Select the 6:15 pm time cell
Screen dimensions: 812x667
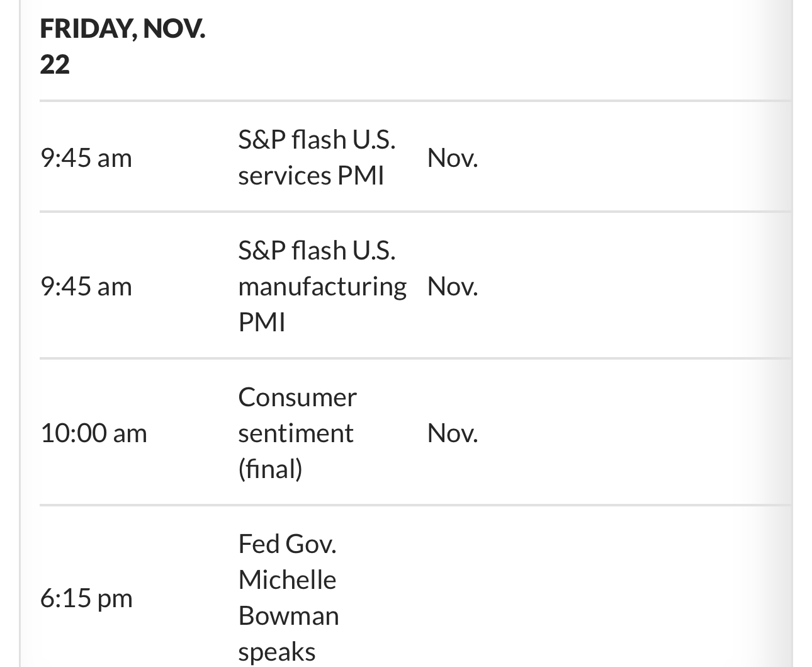tap(86, 597)
